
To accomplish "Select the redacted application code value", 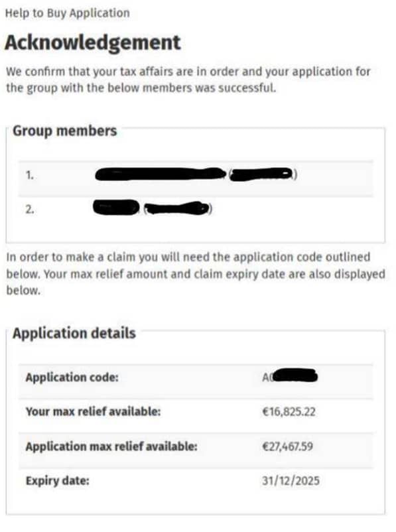I will coord(290,376).
